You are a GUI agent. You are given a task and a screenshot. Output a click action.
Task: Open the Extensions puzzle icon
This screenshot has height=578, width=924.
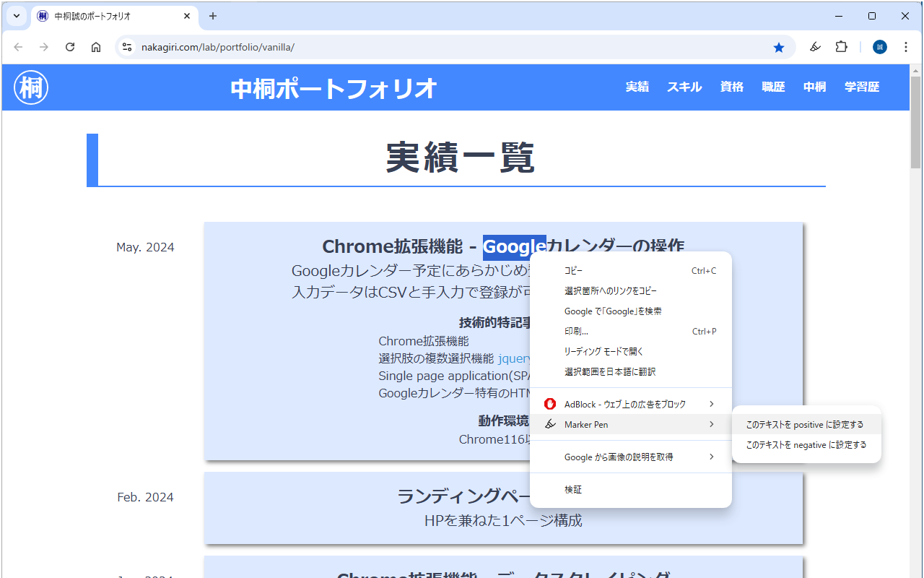pyautogui.click(x=841, y=47)
